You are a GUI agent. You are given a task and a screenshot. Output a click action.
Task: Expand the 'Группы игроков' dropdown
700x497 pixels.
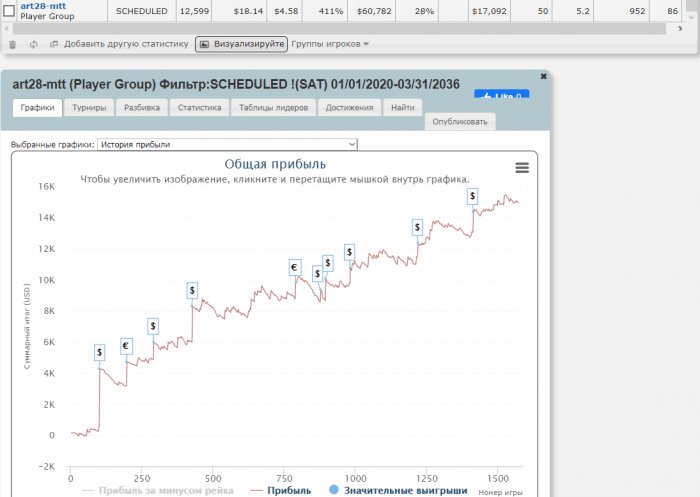coord(330,44)
